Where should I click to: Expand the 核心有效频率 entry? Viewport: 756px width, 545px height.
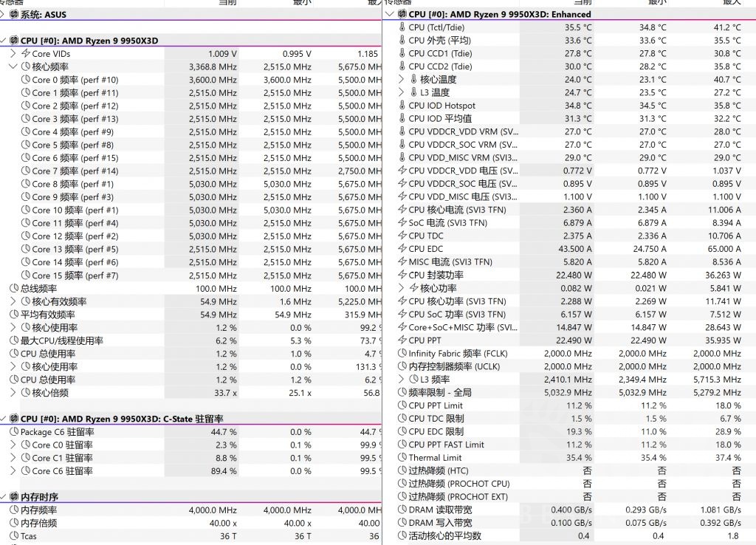tap(13, 301)
